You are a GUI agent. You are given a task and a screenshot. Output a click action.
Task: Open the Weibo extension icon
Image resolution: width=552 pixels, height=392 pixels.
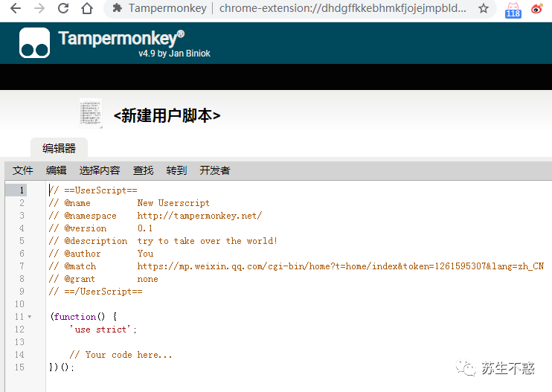click(x=537, y=8)
